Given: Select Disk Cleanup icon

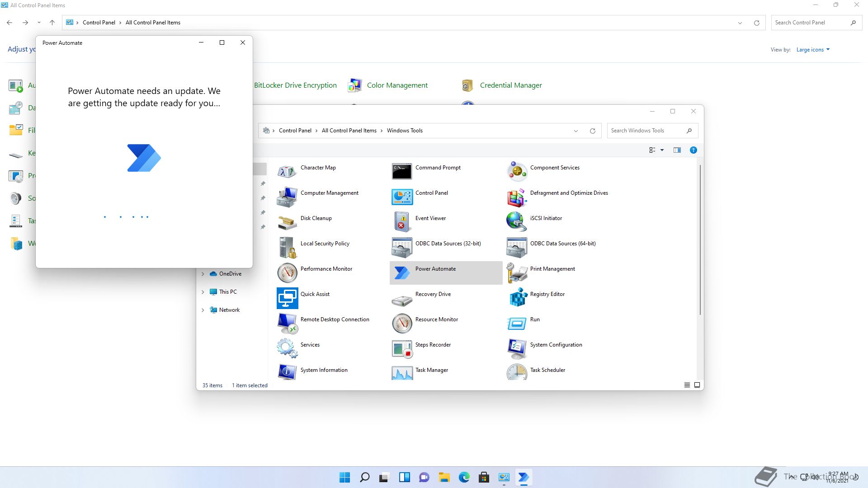Looking at the screenshot, I should pos(287,222).
